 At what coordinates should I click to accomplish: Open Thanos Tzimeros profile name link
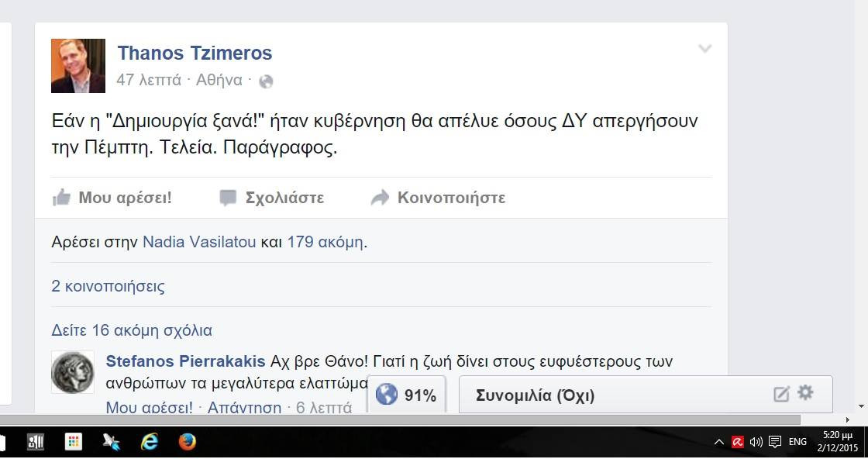coord(195,53)
